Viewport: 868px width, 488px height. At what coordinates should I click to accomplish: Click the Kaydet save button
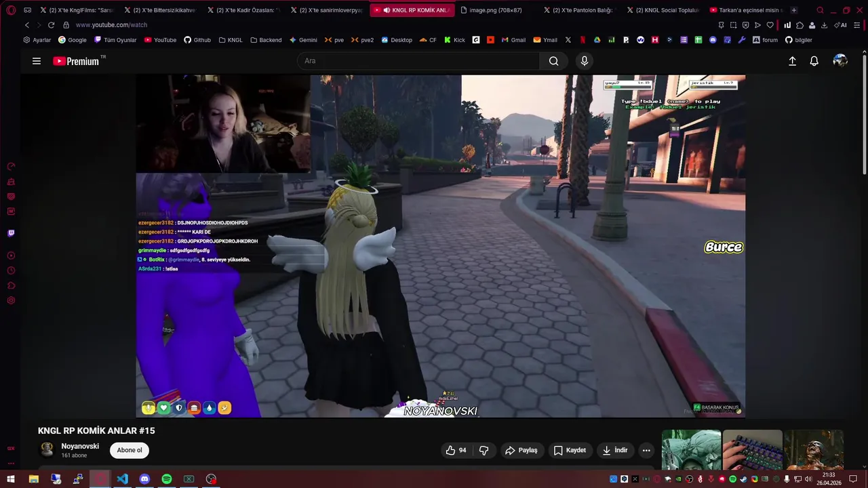click(x=570, y=450)
